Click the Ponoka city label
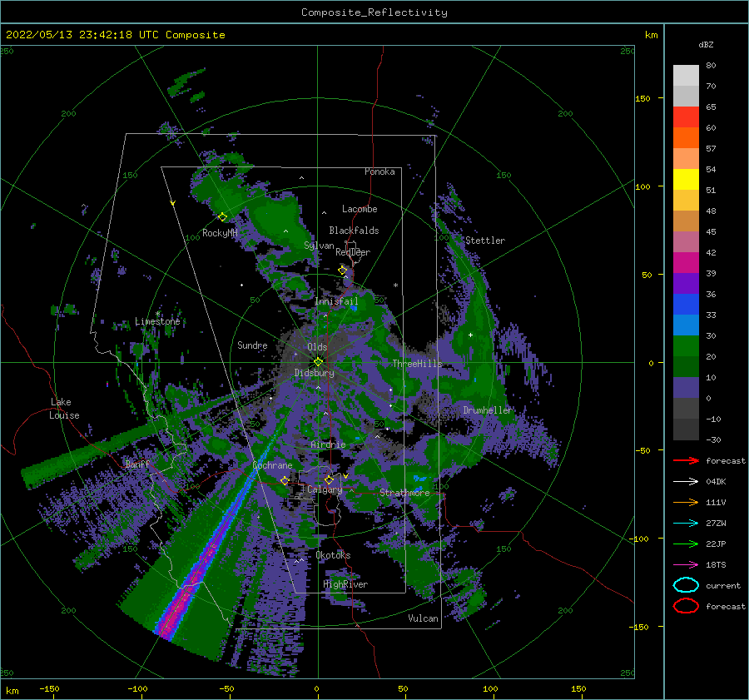Viewport: 749px width, 700px height. point(379,171)
